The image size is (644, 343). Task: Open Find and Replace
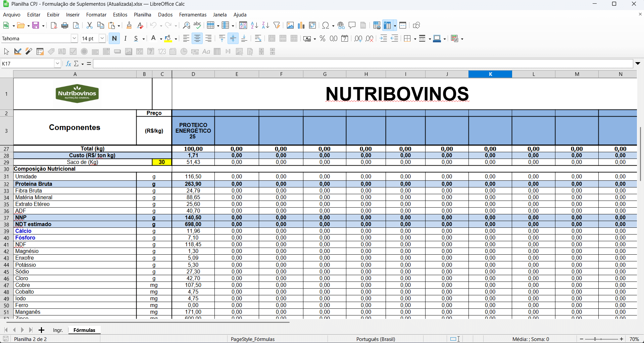(x=186, y=26)
